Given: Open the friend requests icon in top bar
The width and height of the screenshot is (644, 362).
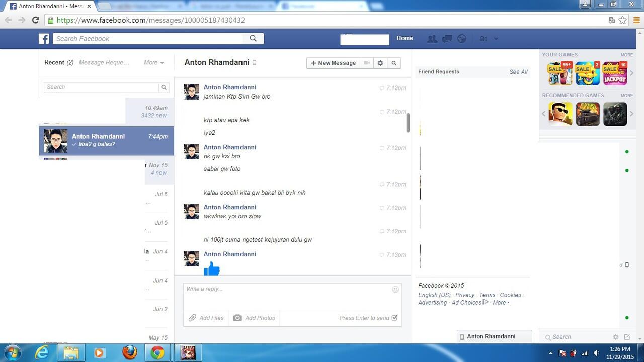Looking at the screenshot, I should [x=432, y=39].
